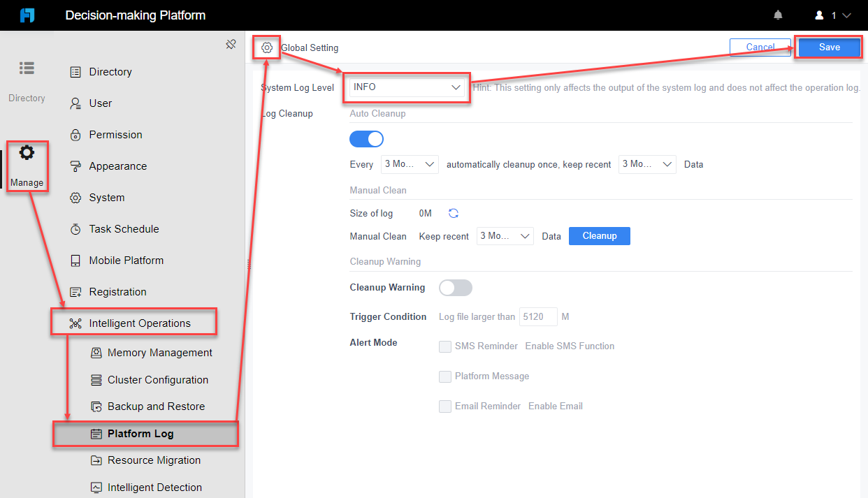Click the Save button
Viewport: 868px width, 498px height.
(828, 47)
